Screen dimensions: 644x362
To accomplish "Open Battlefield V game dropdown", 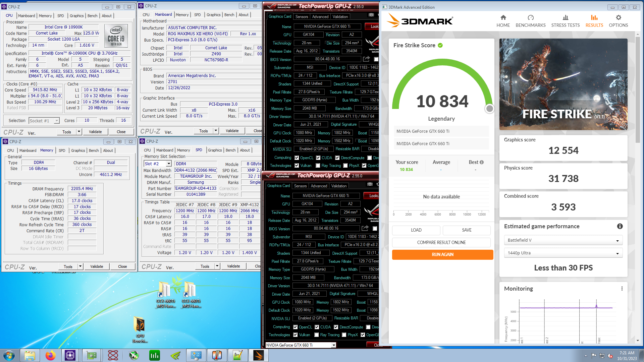I will pyautogui.click(x=563, y=240).
